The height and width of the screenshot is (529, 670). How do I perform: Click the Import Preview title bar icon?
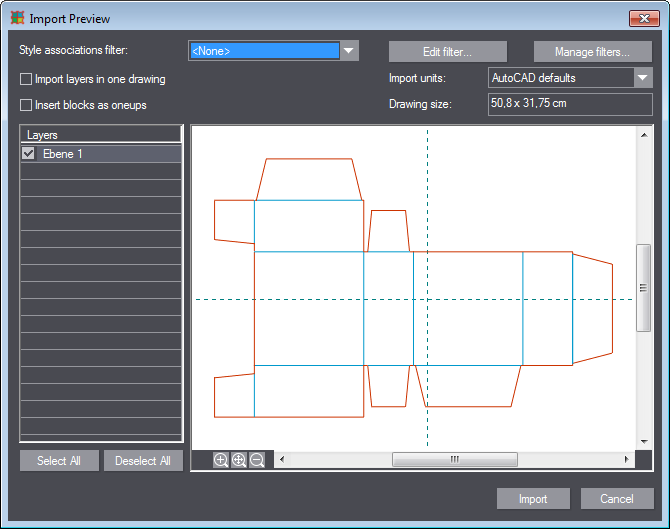17,18
